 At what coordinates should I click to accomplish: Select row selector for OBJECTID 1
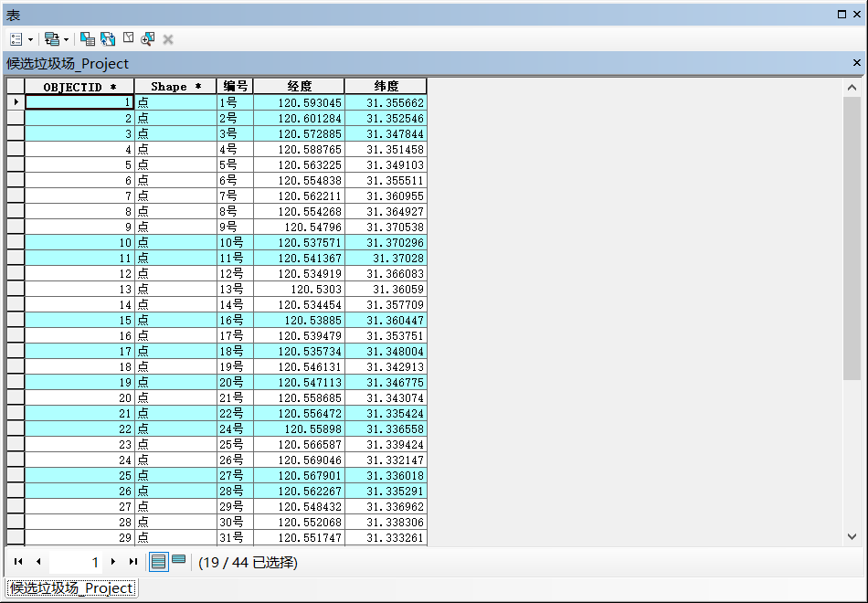(16, 102)
